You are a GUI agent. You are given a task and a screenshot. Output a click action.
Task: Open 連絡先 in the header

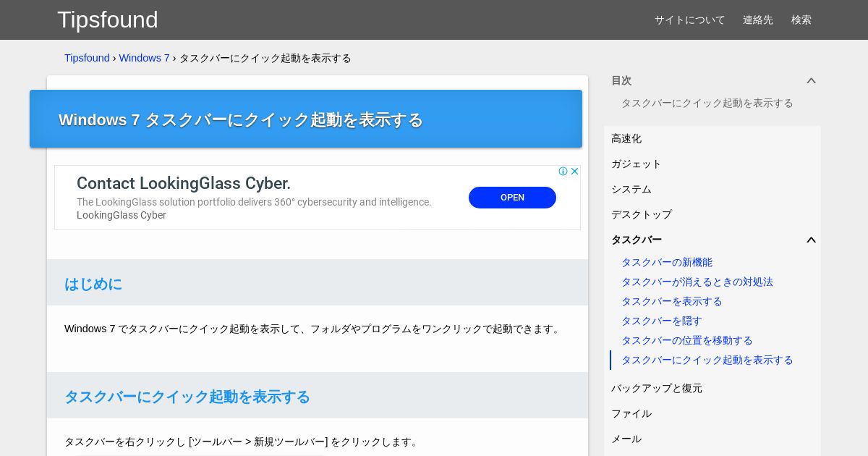758,20
